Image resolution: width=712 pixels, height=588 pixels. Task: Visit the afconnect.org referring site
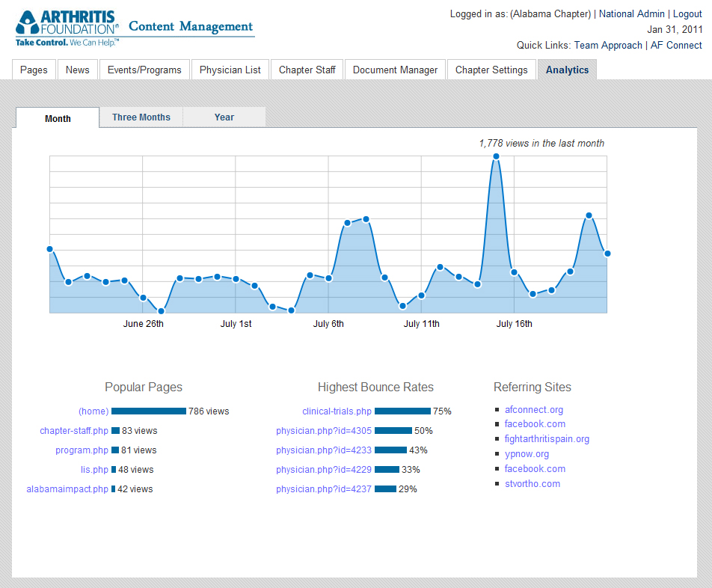[534, 409]
